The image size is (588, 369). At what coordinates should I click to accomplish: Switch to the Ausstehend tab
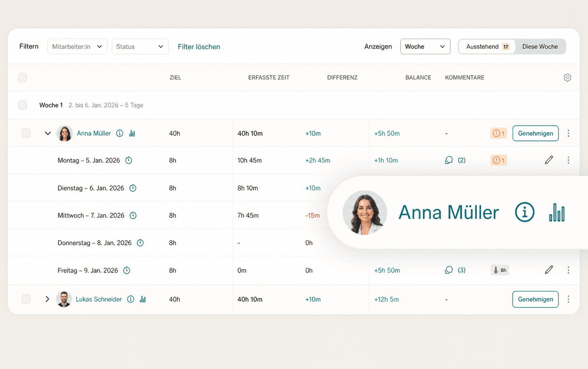click(487, 46)
